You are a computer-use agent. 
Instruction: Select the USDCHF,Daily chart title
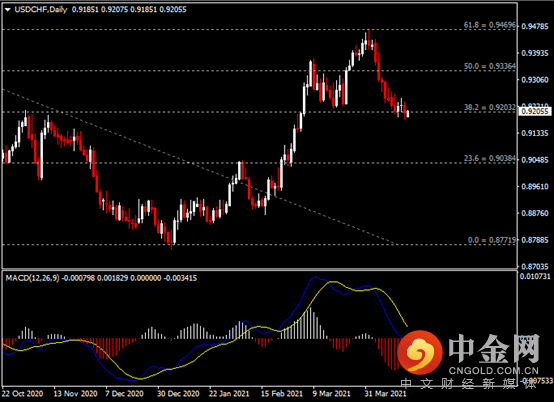[41, 10]
